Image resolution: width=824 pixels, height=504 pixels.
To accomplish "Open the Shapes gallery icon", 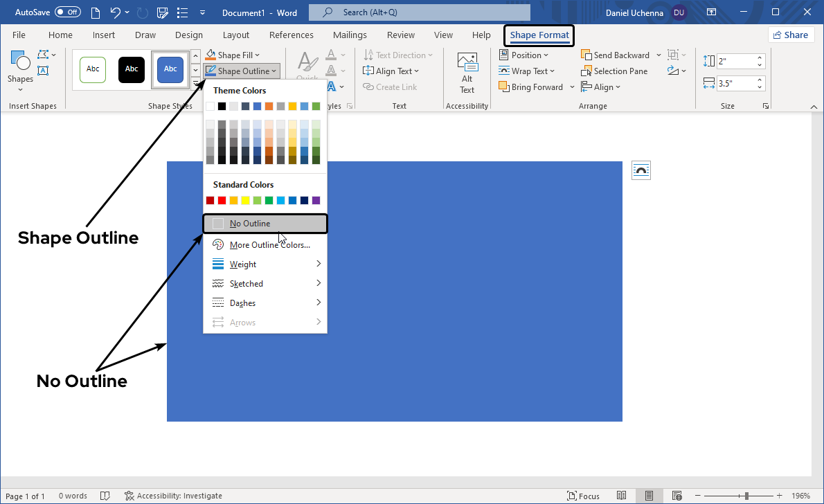I will pyautogui.click(x=20, y=63).
